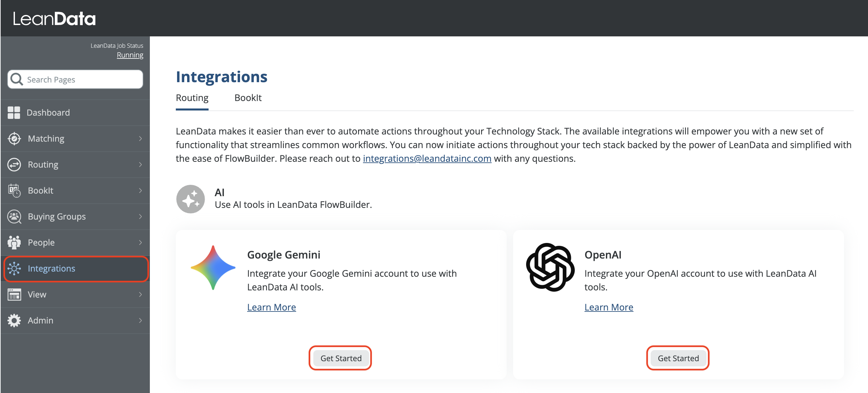
Task: Click the Admin gear icon
Action: point(14,320)
